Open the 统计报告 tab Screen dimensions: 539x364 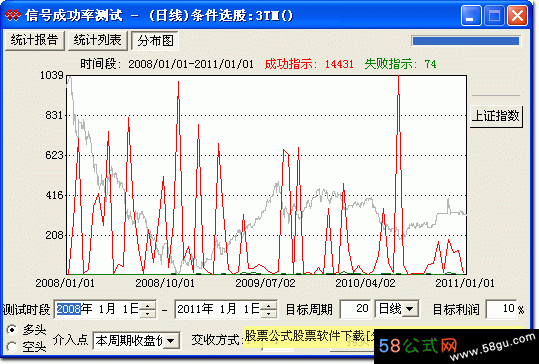tap(34, 41)
